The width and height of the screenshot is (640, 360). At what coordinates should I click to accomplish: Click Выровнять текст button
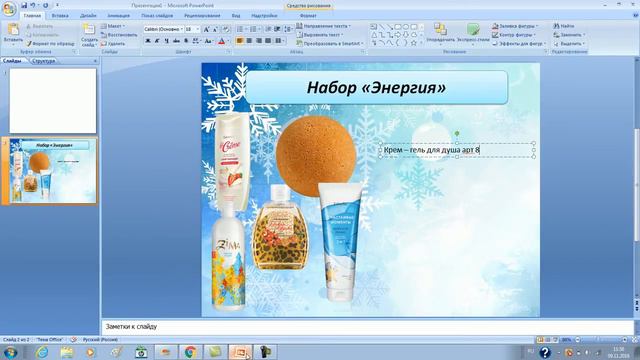320,35
